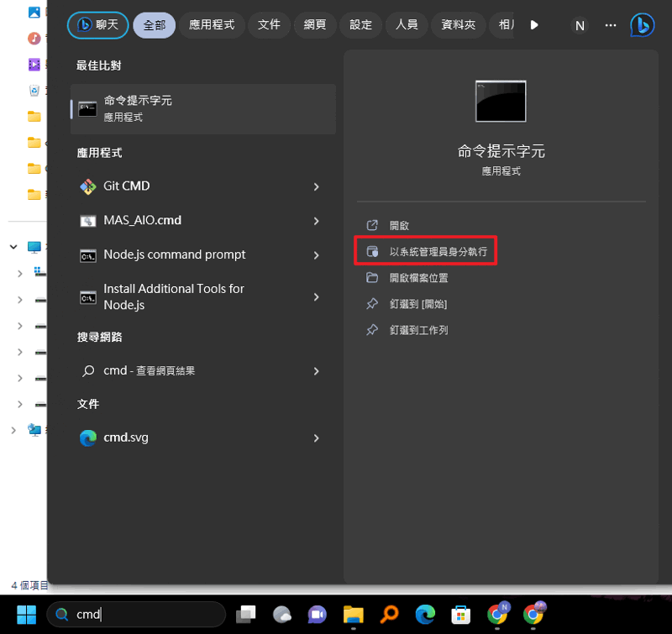The width and height of the screenshot is (672, 634).
Task: Click Install Additional Tools for Node.js icon
Action: [88, 297]
